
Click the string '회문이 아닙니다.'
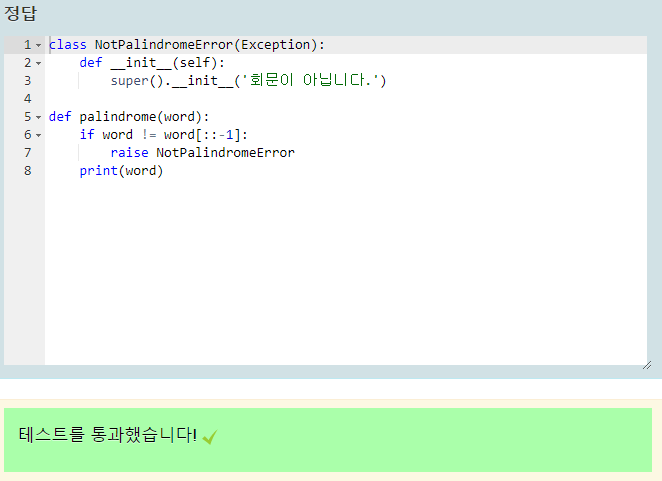[x=311, y=80]
